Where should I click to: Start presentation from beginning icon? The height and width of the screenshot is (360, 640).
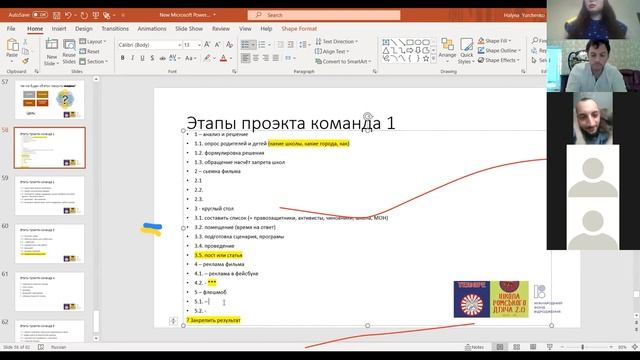click(x=96, y=15)
